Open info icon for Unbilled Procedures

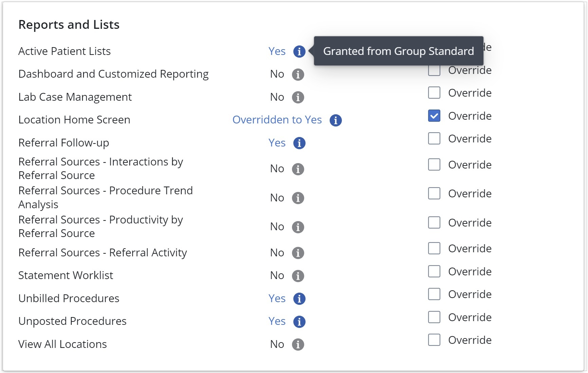(x=299, y=299)
